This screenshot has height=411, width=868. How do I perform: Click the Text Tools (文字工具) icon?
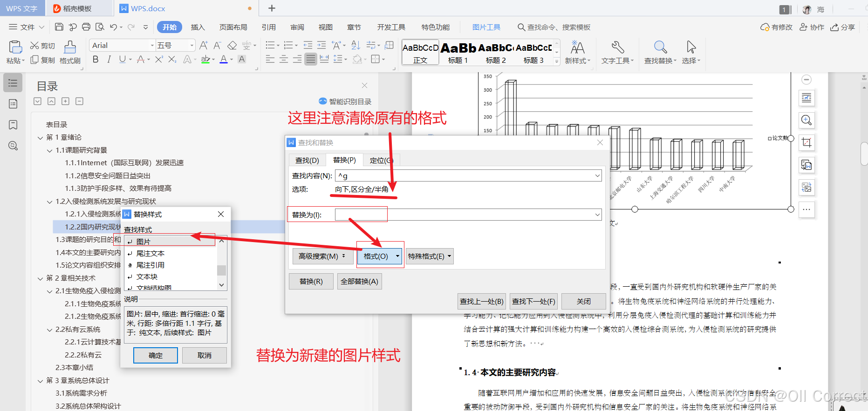pos(617,47)
